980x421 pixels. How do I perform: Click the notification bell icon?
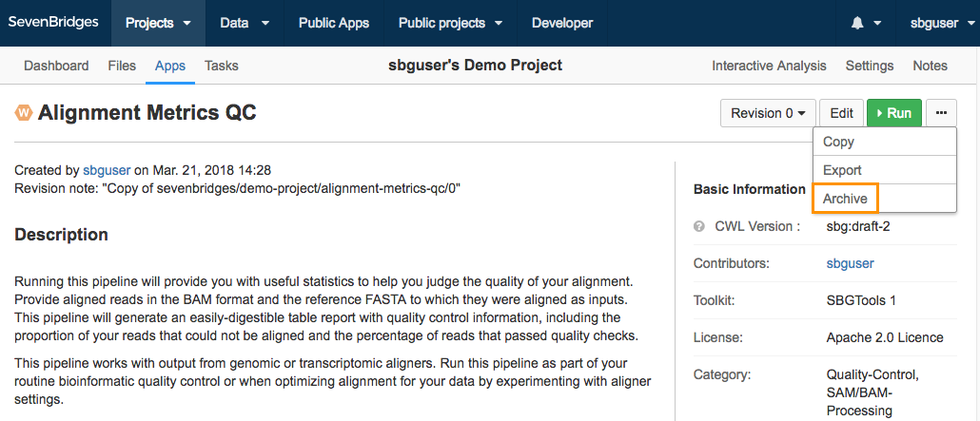pos(857,23)
